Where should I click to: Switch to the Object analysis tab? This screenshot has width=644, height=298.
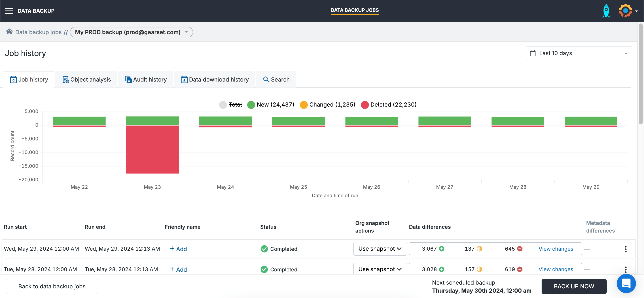point(86,80)
